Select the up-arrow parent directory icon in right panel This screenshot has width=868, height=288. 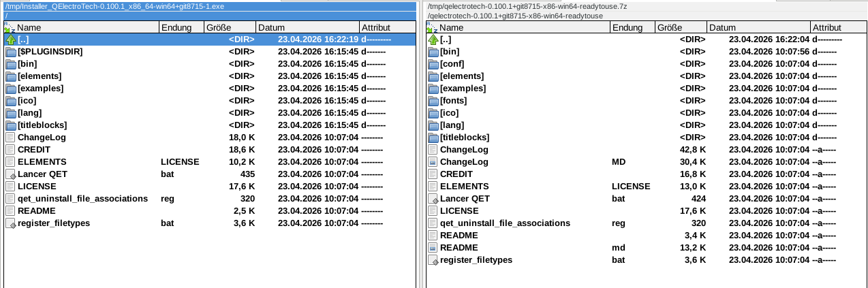pos(433,39)
